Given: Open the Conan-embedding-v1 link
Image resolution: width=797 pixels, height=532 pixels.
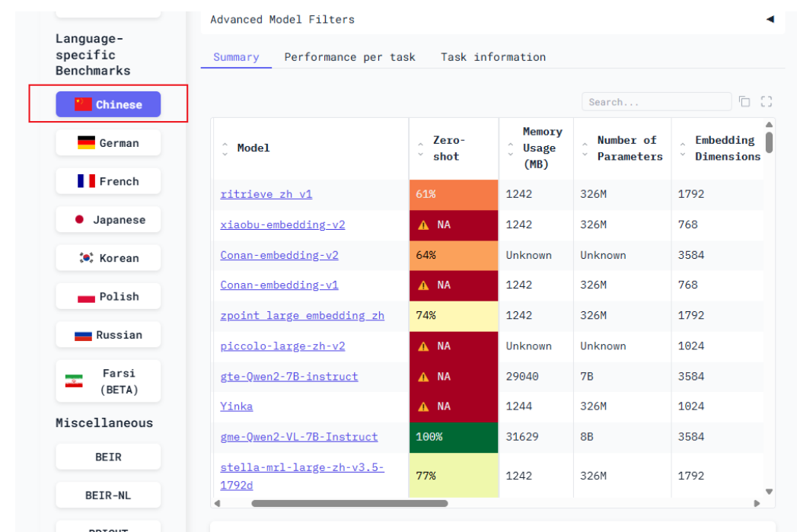Looking at the screenshot, I should (x=279, y=285).
